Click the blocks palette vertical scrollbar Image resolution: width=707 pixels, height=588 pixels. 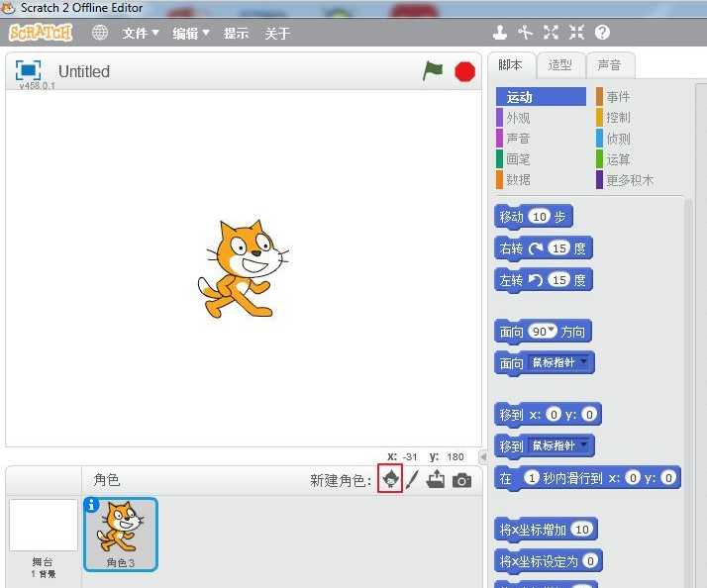[688, 392]
